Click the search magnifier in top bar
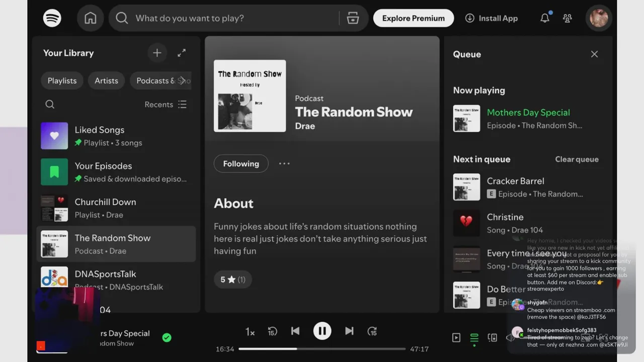Screen dimensions: 644x362 click(122, 18)
